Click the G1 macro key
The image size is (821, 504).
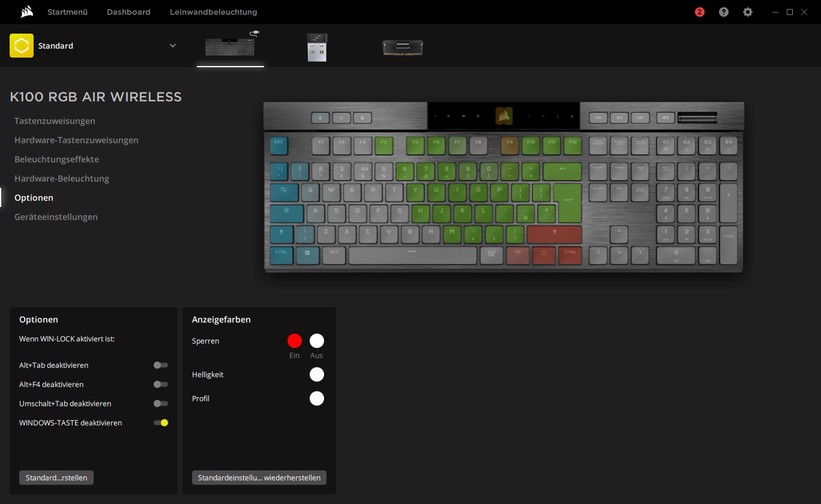666,145
